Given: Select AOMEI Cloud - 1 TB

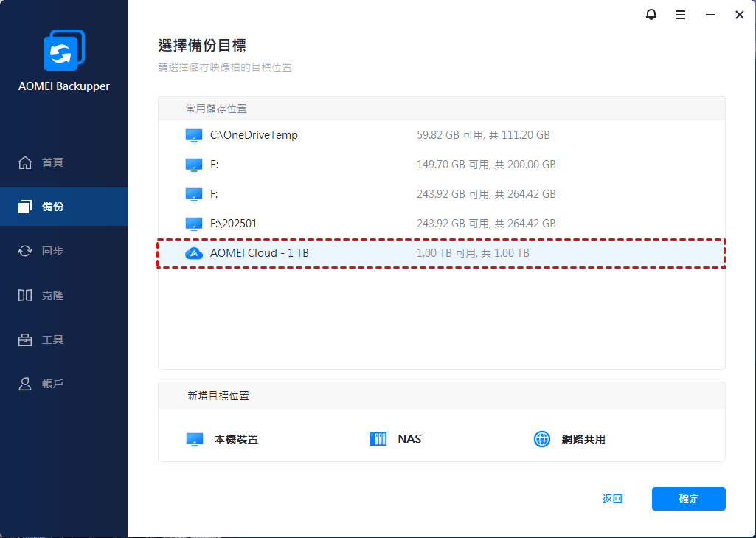Looking at the screenshot, I should 441,253.
